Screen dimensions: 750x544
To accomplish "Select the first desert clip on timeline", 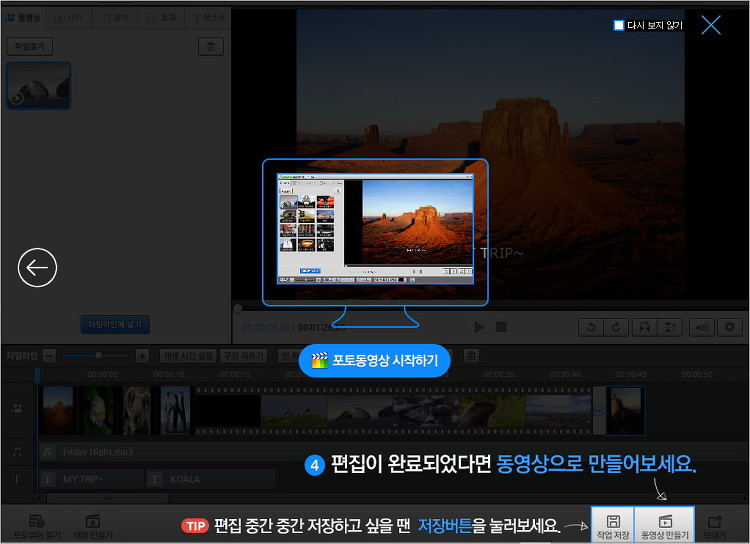I will click(58, 411).
